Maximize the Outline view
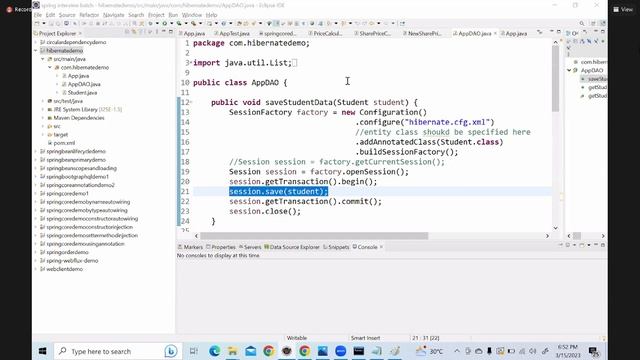 point(603,32)
